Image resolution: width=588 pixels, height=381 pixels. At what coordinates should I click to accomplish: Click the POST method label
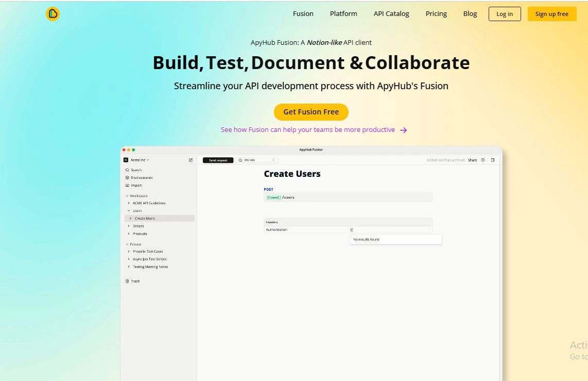[x=268, y=190]
